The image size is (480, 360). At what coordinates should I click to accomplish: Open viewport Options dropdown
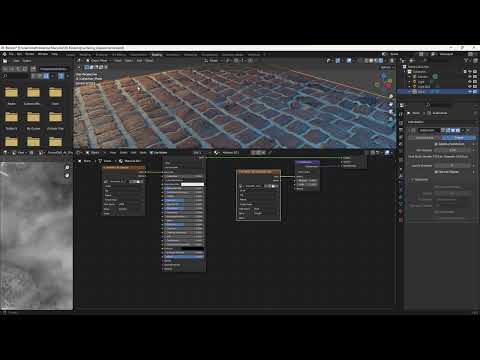[x=387, y=67]
